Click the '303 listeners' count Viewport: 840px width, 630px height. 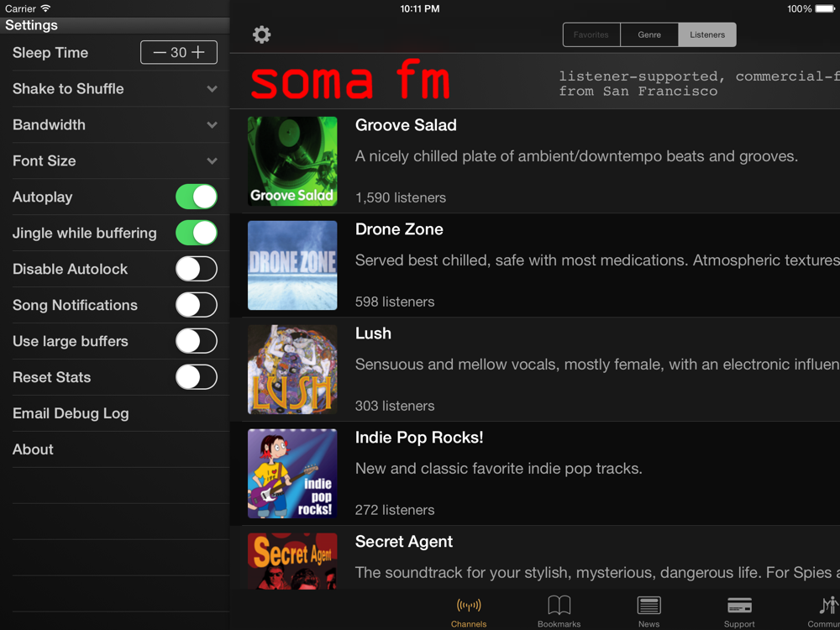(x=395, y=406)
